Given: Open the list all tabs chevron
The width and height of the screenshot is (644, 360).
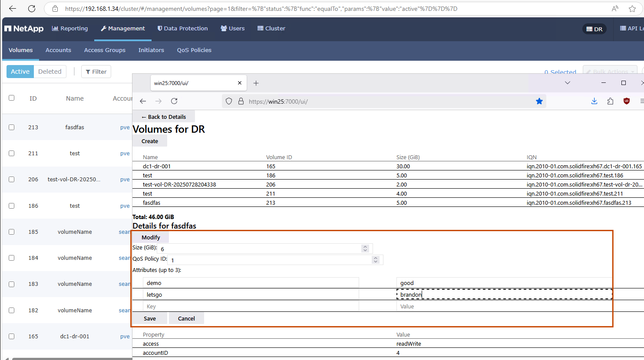Looking at the screenshot, I should [567, 83].
